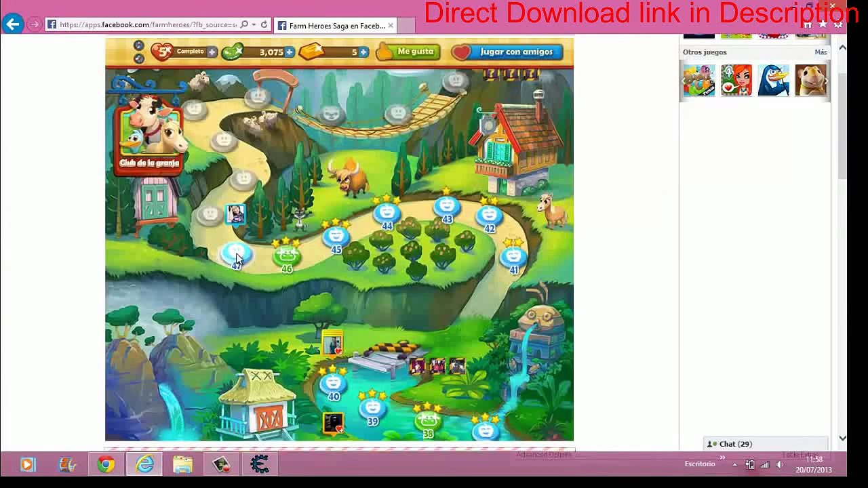
Task: Open the browser Home icon
Action: [808, 25]
